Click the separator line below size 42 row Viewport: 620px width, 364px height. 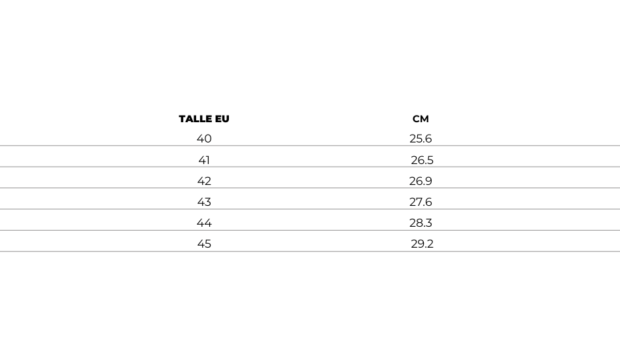point(310,188)
